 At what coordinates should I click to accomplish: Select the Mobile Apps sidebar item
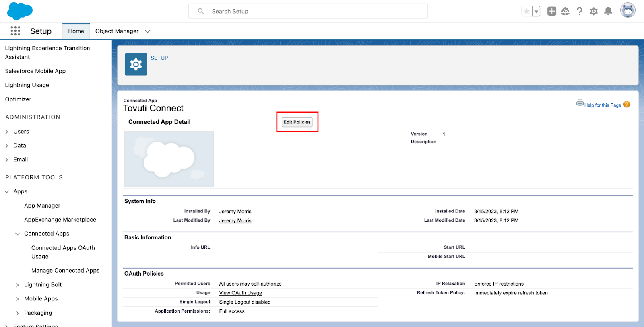click(x=41, y=299)
